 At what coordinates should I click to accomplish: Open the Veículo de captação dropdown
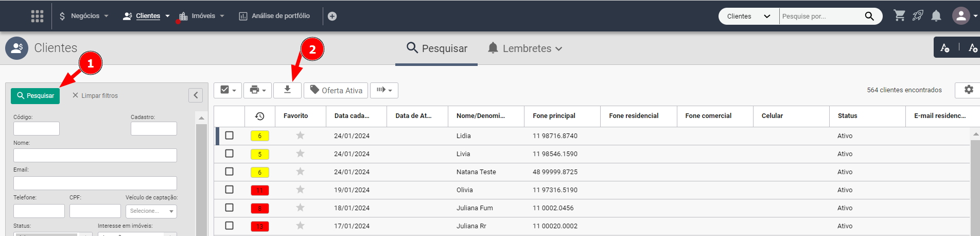click(151, 211)
